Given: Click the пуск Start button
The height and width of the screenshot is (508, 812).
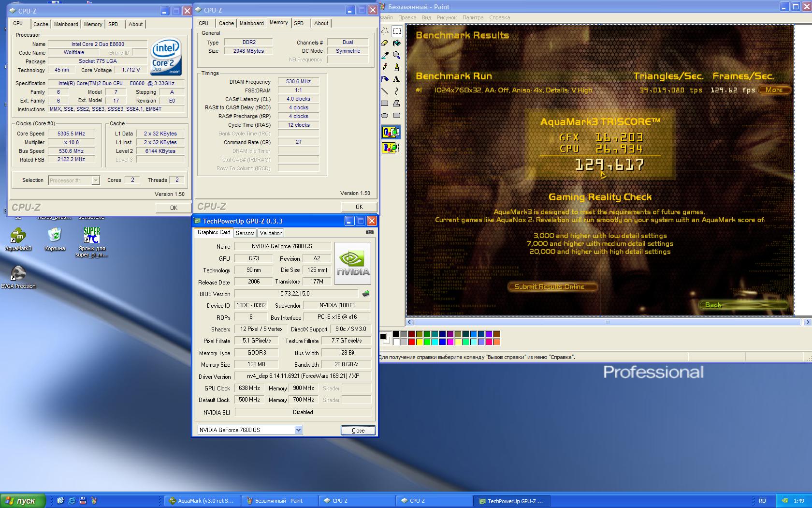Looking at the screenshot, I should click(x=23, y=501).
